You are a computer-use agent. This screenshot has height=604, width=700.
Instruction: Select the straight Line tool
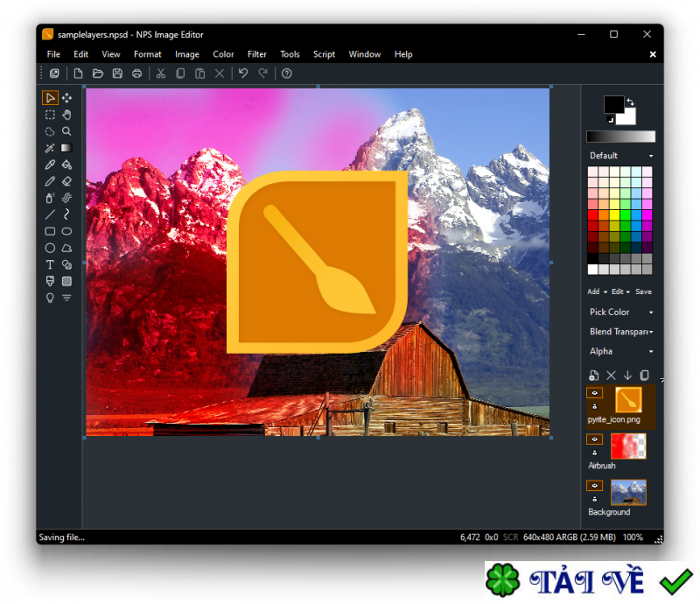coord(50,214)
